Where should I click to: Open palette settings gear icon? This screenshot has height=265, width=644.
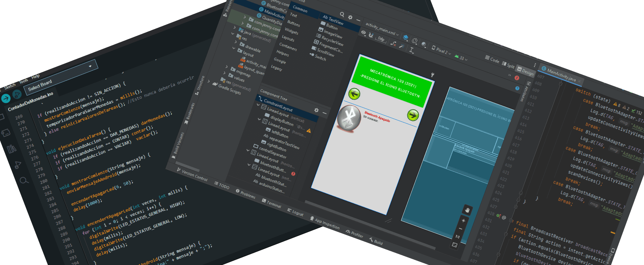pos(350,17)
